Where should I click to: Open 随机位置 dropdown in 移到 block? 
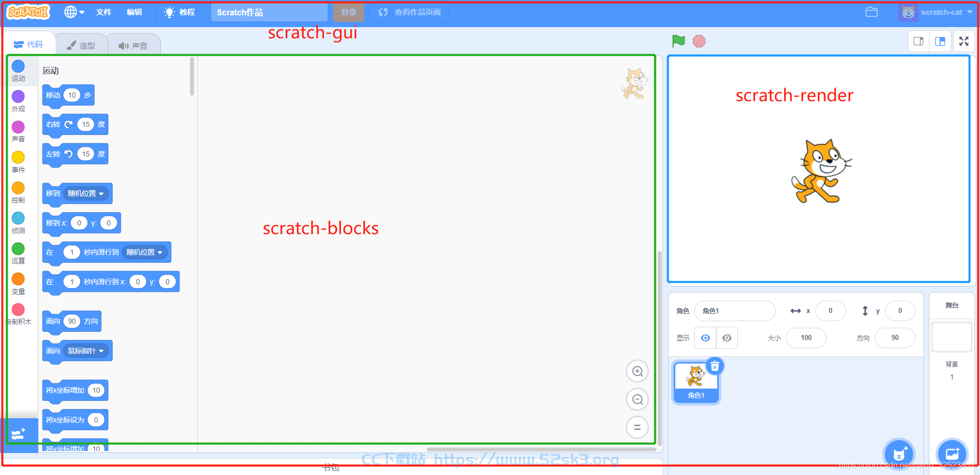[86, 193]
